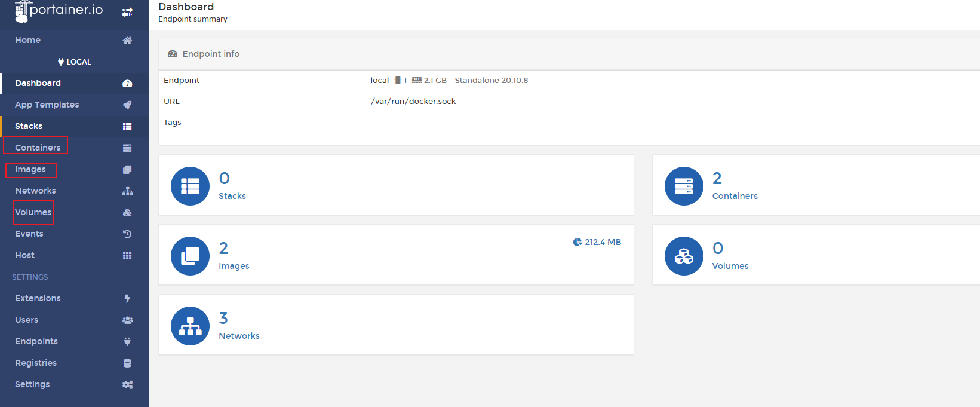Image resolution: width=980 pixels, height=407 pixels.
Task: Click the Images link on dashboard tile
Action: coord(234,266)
